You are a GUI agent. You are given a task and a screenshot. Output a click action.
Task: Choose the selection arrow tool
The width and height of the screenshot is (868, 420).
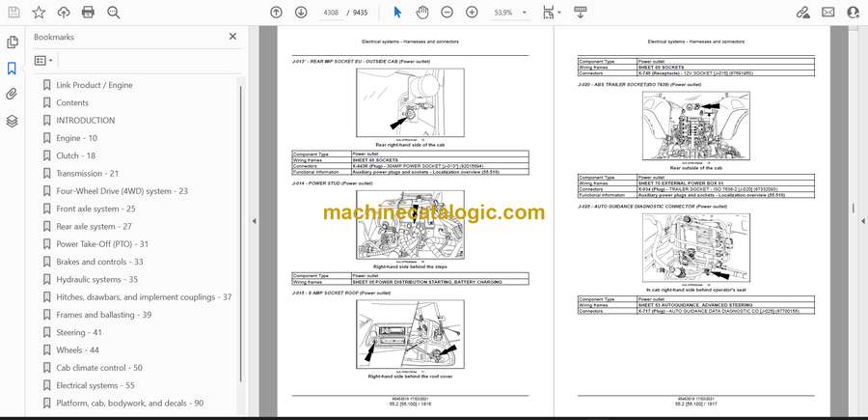pyautogui.click(x=397, y=13)
